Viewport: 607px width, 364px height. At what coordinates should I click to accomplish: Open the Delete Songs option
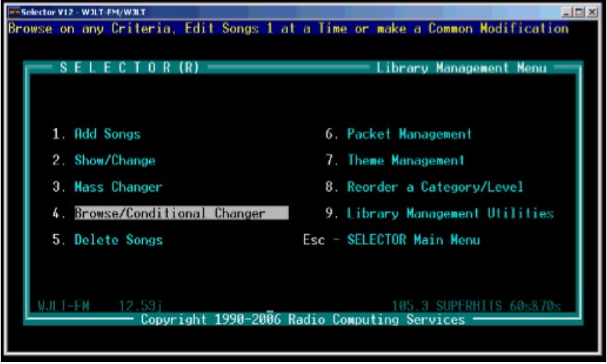tap(118, 240)
